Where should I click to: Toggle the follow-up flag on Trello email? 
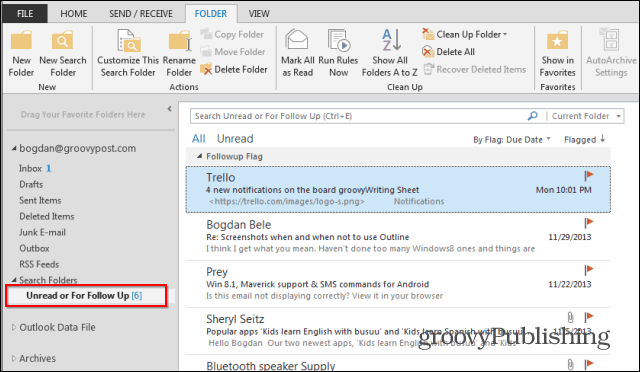[x=589, y=176]
